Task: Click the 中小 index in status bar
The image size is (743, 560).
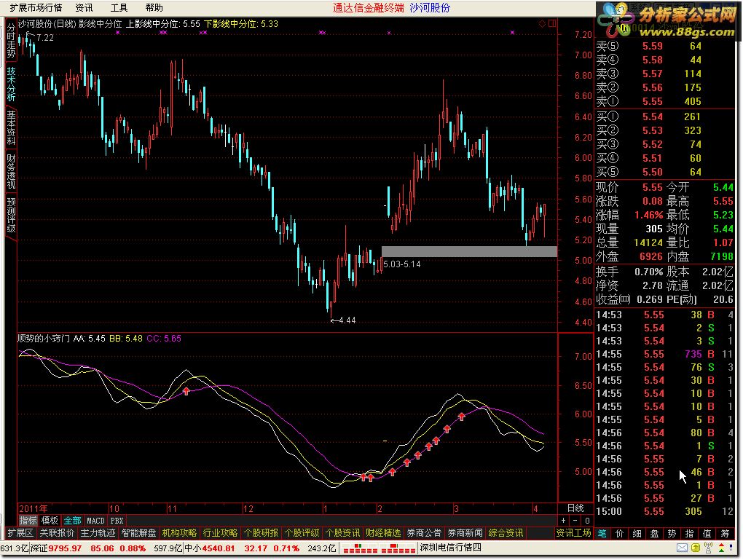Action: pos(193,548)
